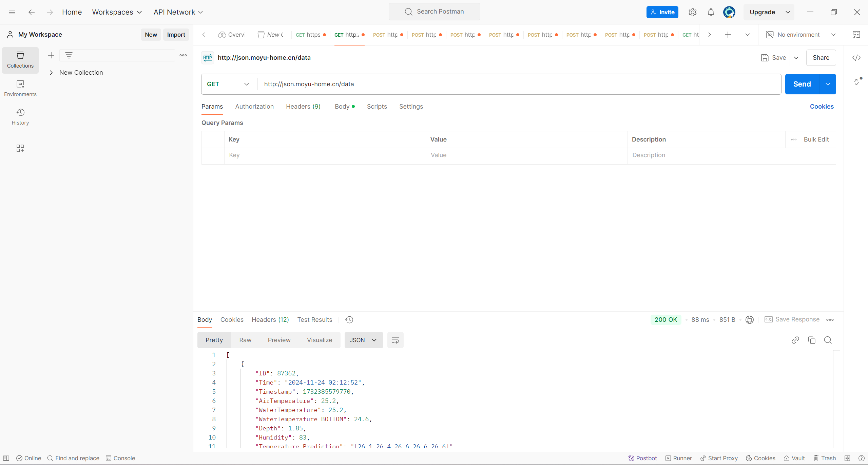Open Save options dropdown arrow
This screenshot has height=465, width=868.
[x=796, y=58]
